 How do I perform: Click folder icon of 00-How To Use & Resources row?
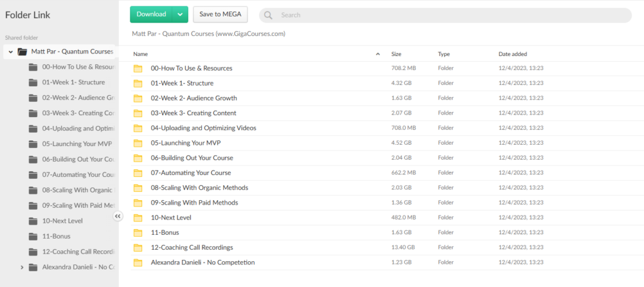[x=138, y=69]
